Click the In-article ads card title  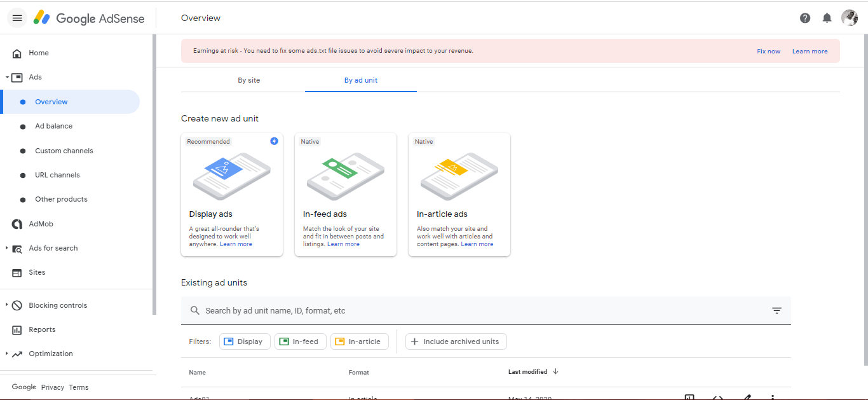pos(442,214)
